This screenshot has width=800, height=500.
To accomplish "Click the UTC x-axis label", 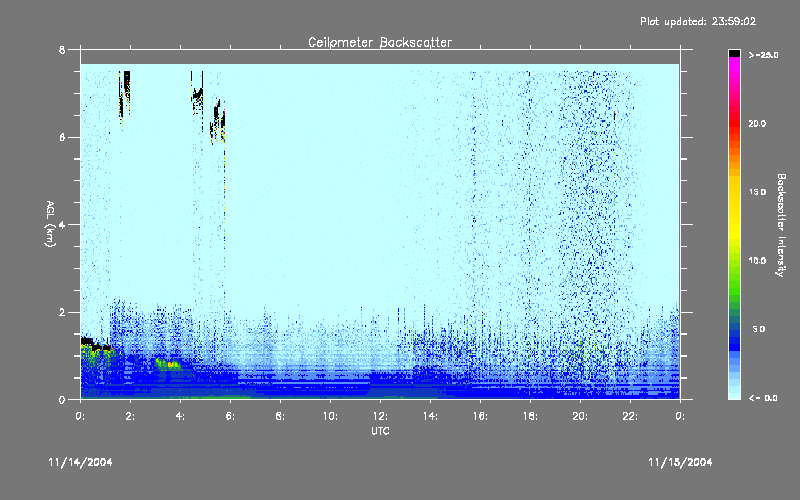I will click(380, 431).
